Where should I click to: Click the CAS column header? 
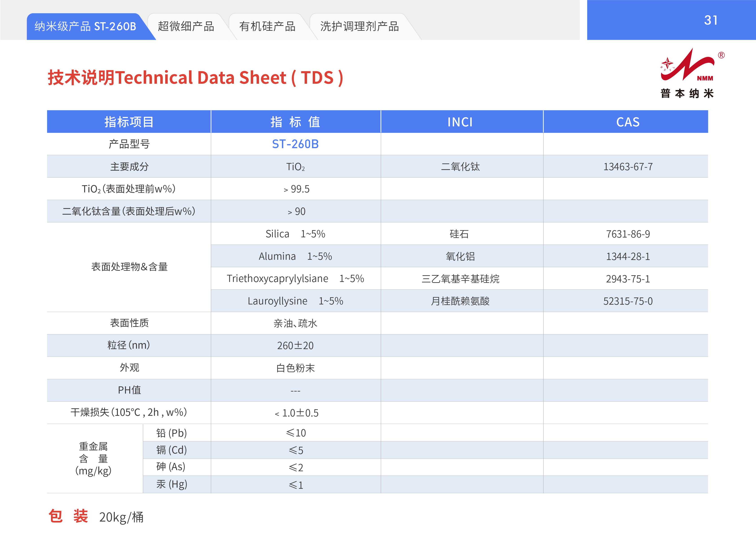pos(628,122)
